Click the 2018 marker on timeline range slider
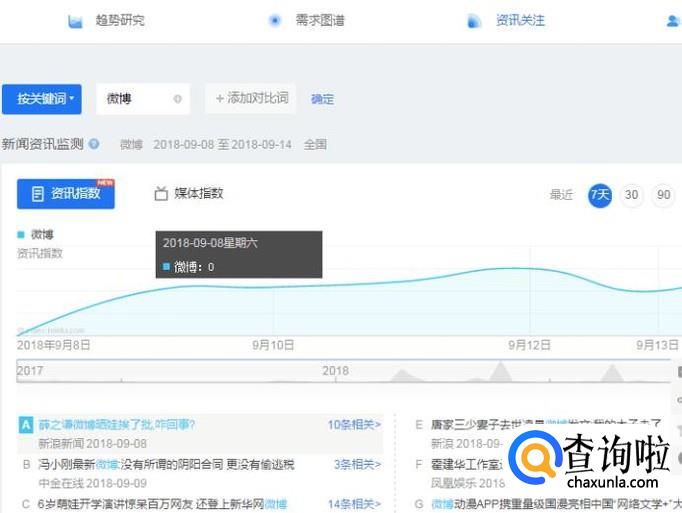 (335, 371)
